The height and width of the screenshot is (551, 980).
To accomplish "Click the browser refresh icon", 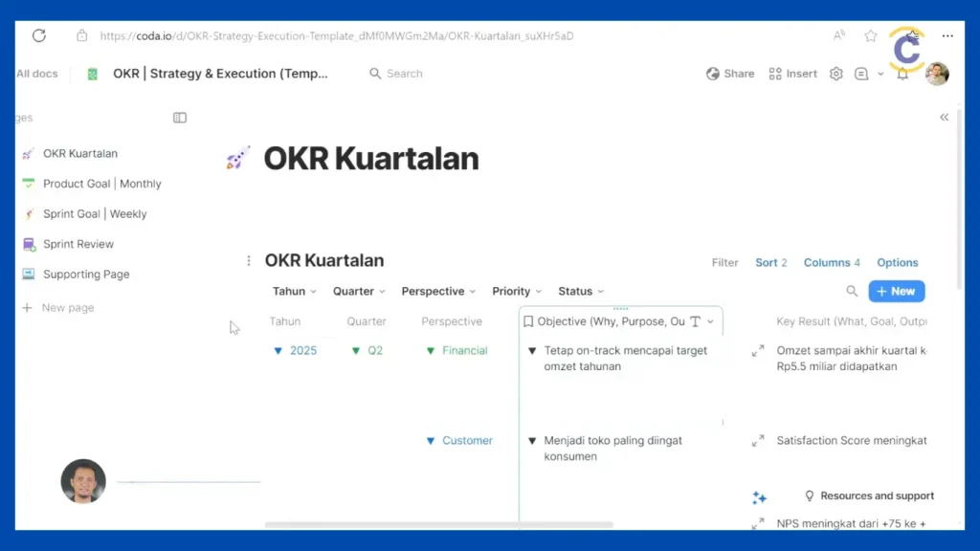I will point(39,35).
